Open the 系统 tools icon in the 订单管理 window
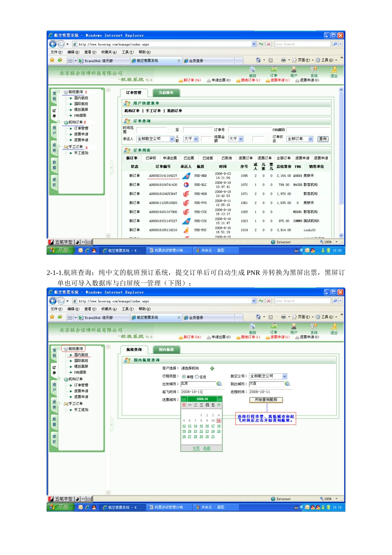This screenshot has width=392, height=555. coord(314,69)
